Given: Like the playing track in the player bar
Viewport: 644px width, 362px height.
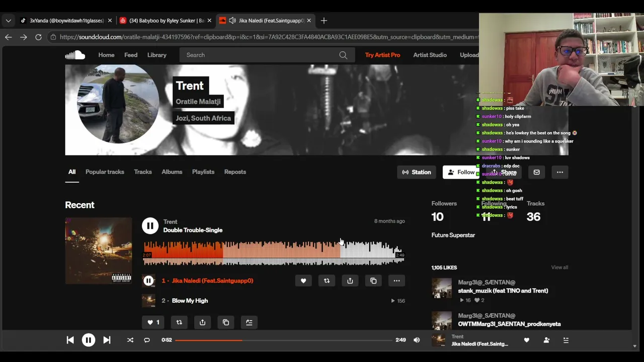Looking at the screenshot, I should pyautogui.click(x=526, y=340).
